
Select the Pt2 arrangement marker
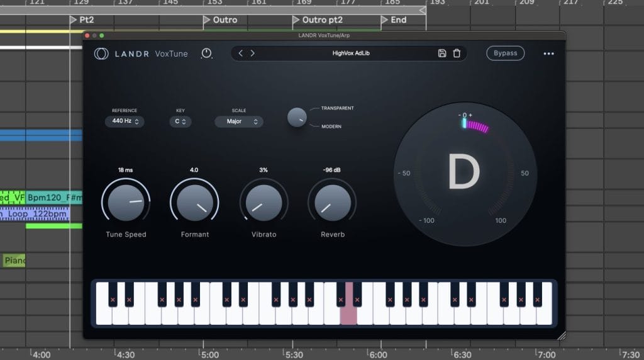coord(86,20)
